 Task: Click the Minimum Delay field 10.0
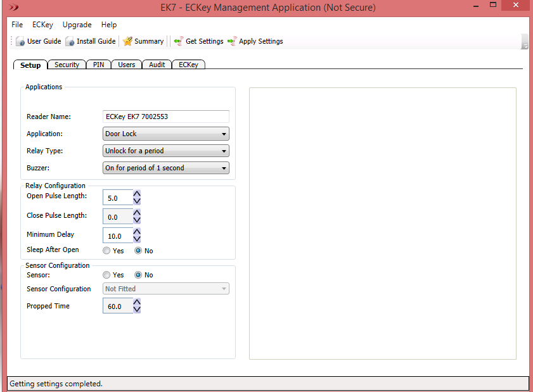(x=118, y=236)
